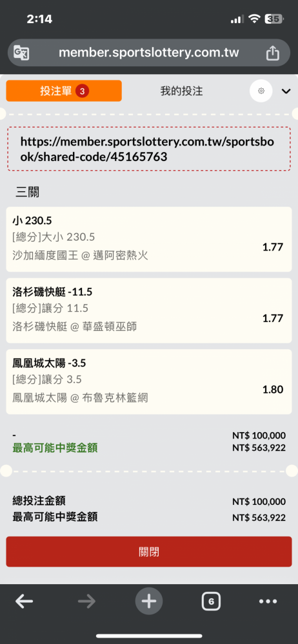298x644 pixels.
Task: Open bet slip settings gear icon
Action: pyautogui.click(x=261, y=91)
